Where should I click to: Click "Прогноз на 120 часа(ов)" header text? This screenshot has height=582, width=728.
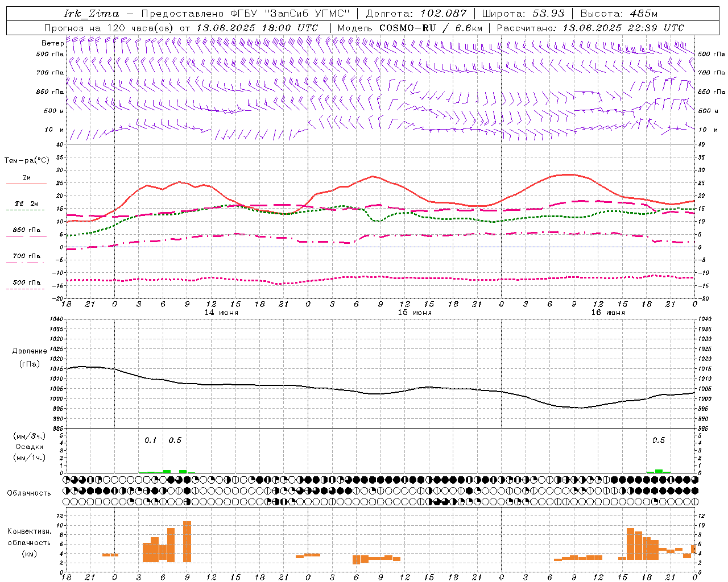[109, 28]
